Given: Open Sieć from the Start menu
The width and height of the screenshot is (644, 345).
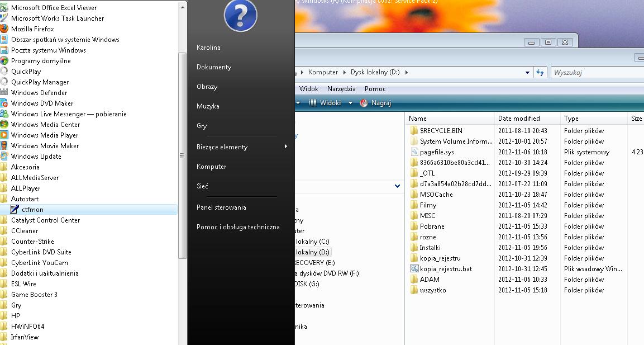Looking at the screenshot, I should click(x=203, y=186).
